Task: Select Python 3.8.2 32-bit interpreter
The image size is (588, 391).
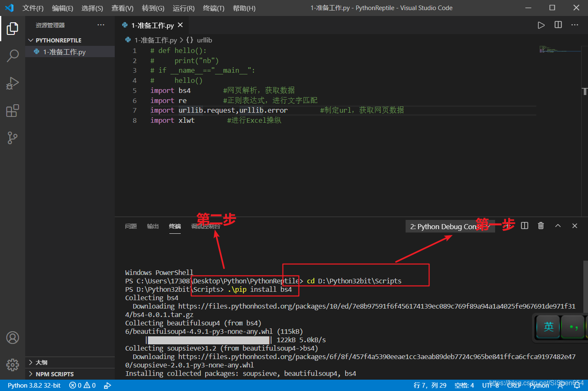Action: pyautogui.click(x=34, y=385)
